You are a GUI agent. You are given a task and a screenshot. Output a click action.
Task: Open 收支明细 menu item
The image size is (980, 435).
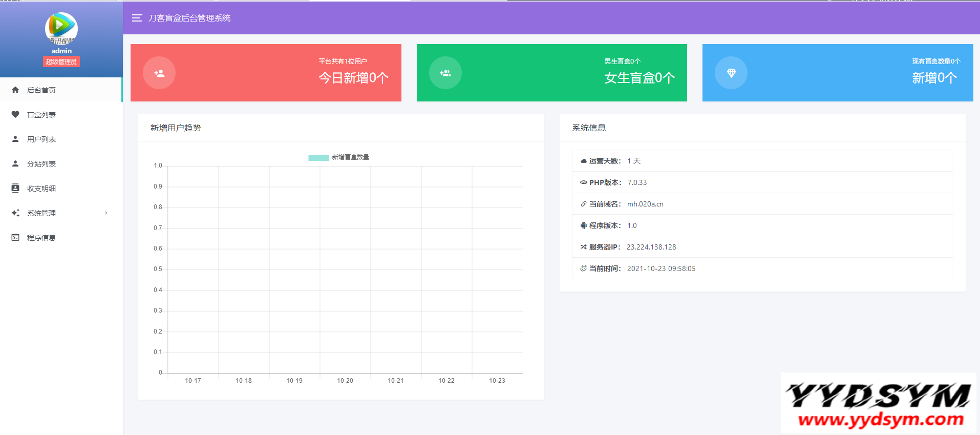coord(41,189)
